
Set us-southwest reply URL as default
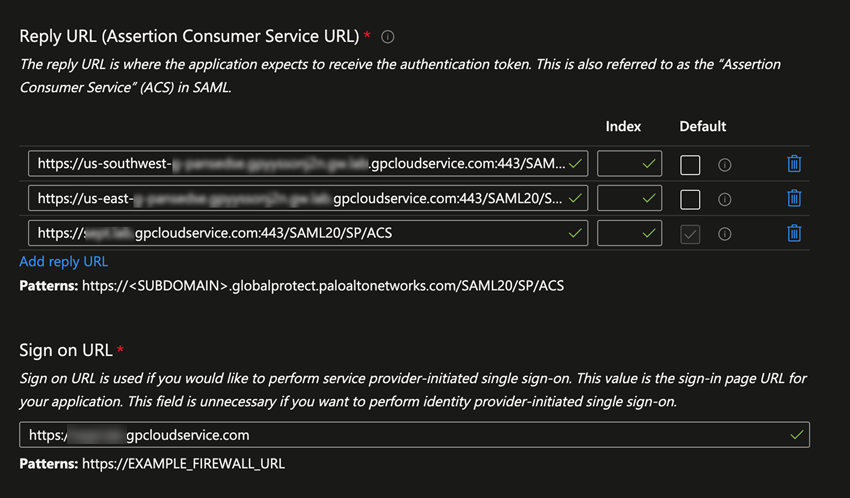point(690,165)
